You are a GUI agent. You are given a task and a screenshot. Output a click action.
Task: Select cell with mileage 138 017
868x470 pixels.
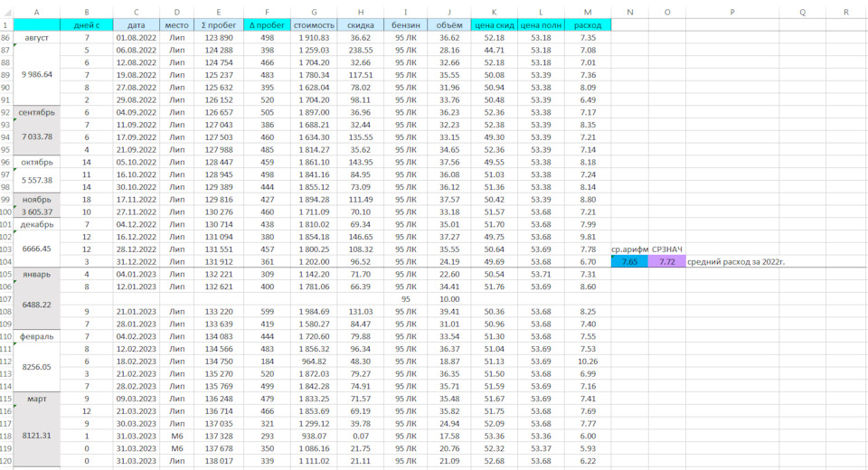(219, 461)
